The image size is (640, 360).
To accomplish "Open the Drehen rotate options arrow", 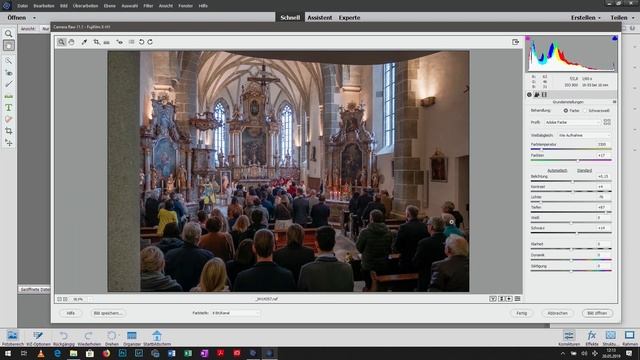I will (118, 335).
